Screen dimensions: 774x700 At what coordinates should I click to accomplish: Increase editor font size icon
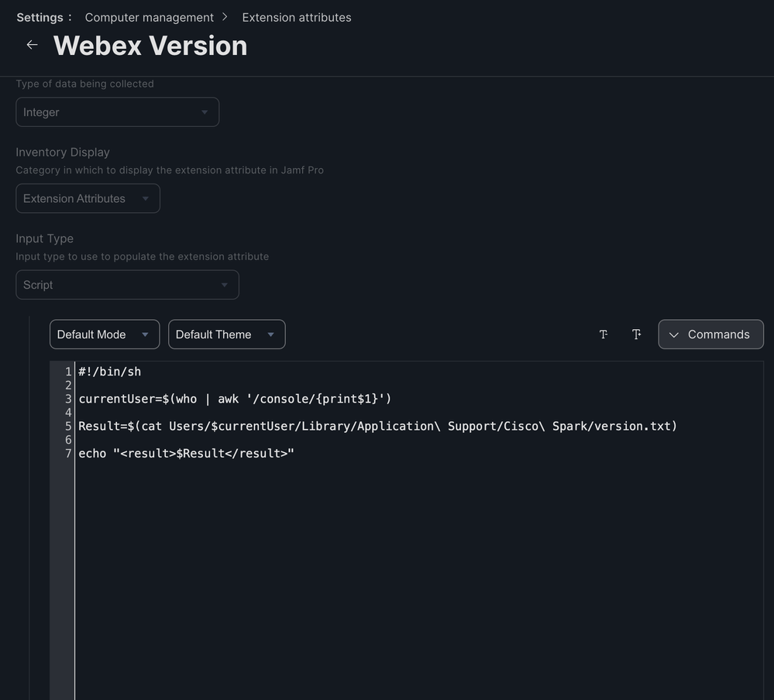pyautogui.click(x=637, y=335)
